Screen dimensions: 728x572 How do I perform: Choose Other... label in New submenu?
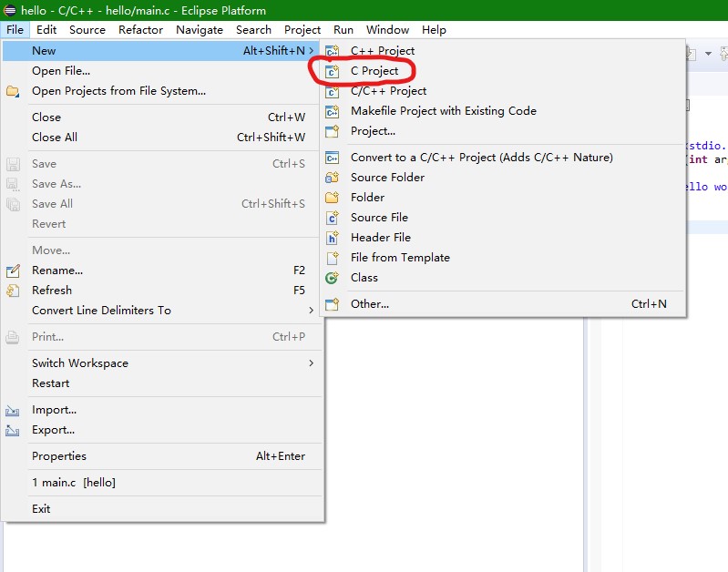click(x=370, y=304)
